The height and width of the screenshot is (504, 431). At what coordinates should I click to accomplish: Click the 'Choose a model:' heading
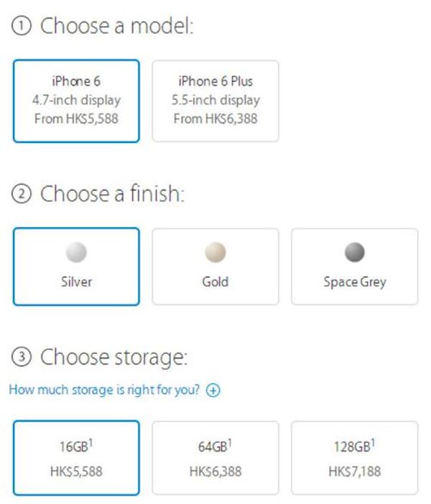click(x=117, y=27)
